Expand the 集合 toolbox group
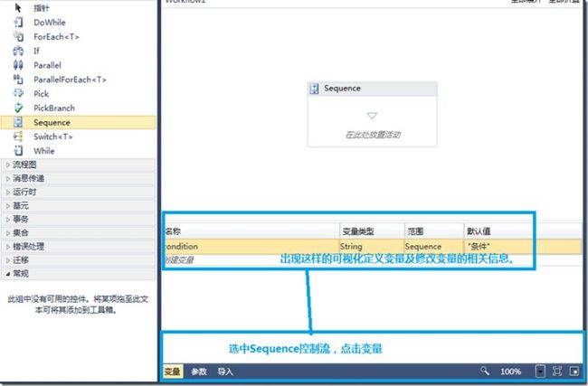This screenshot has width=588, height=386. (78, 232)
